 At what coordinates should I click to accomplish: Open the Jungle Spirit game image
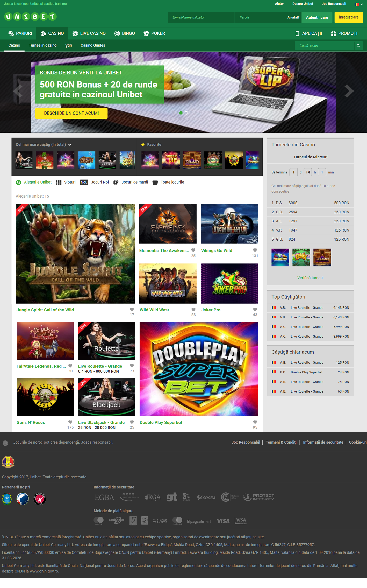point(75,254)
